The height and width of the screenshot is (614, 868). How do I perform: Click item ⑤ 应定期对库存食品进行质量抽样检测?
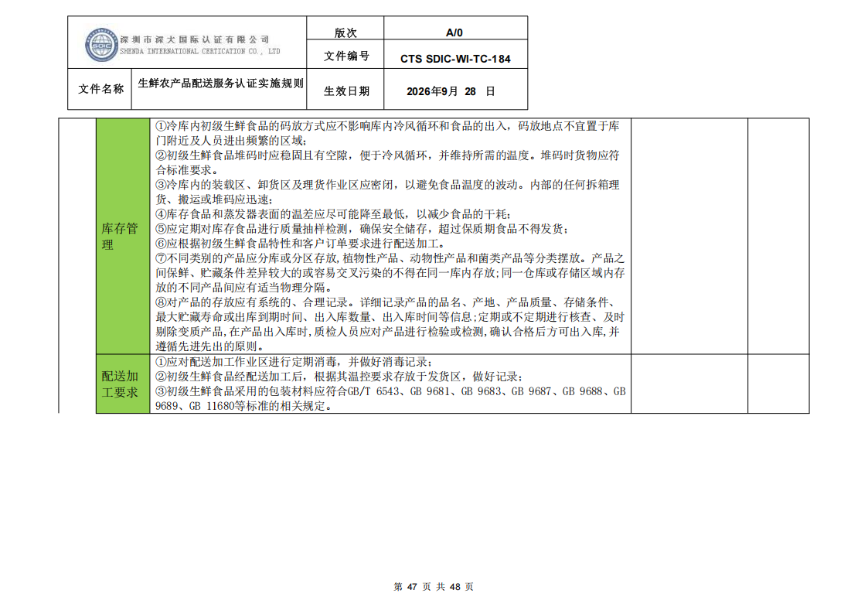point(362,229)
